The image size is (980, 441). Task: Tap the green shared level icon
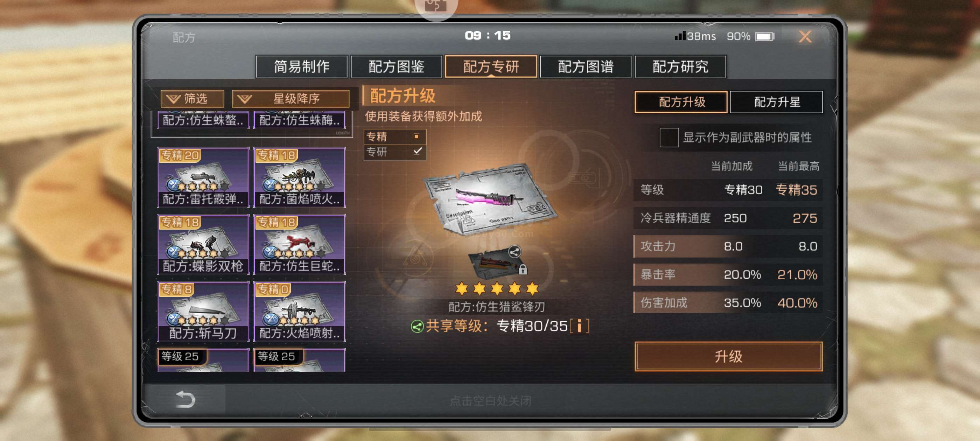(x=417, y=327)
